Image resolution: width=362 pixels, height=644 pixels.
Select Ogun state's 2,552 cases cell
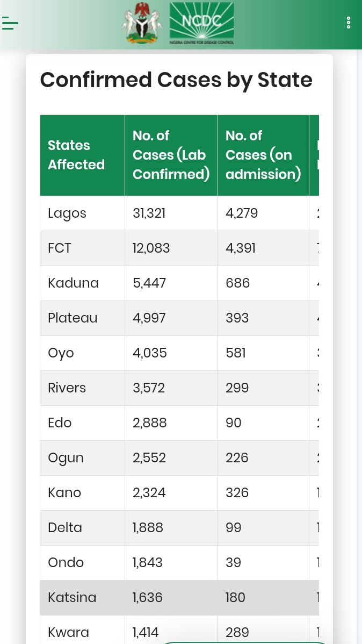pyautogui.click(x=149, y=458)
